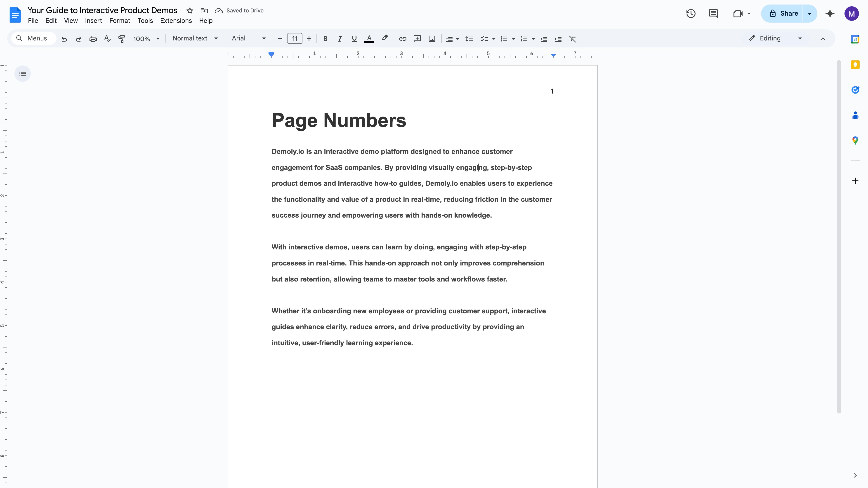Open the Format menu
Image resolution: width=868 pixels, height=488 pixels.
pos(120,21)
